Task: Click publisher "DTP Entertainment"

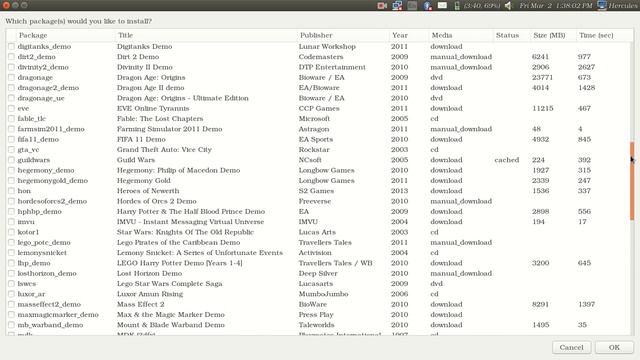Action: click(332, 67)
